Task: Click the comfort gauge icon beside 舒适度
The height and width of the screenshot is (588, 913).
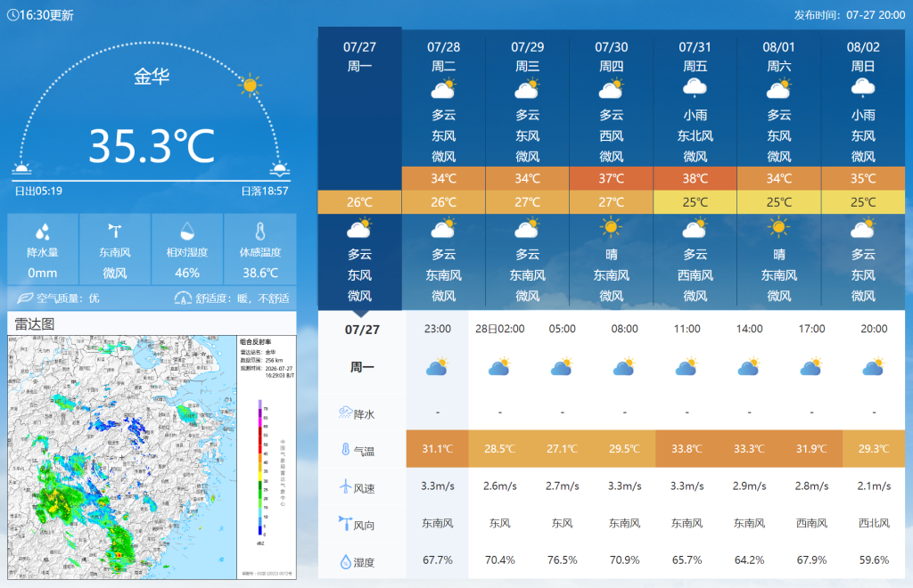Action: tap(183, 298)
